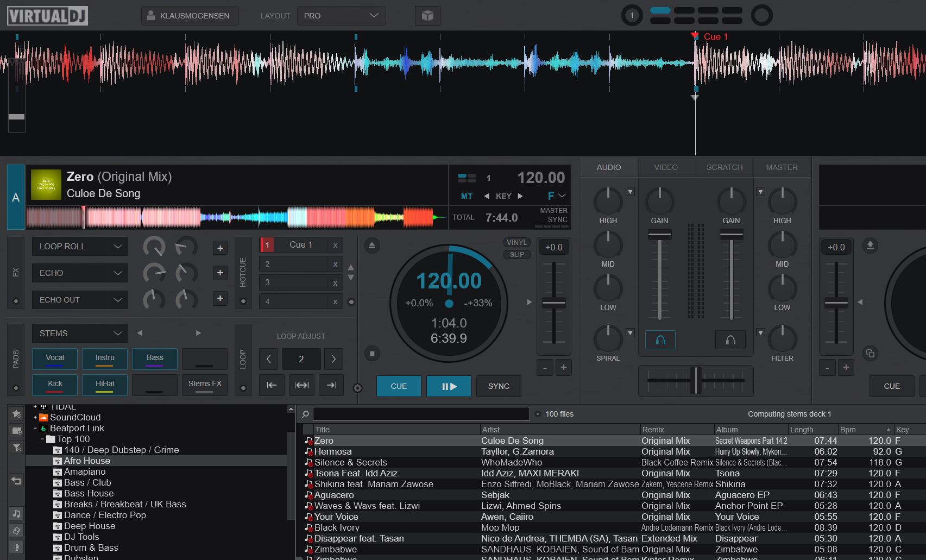Select the Afro House folder

point(87,460)
